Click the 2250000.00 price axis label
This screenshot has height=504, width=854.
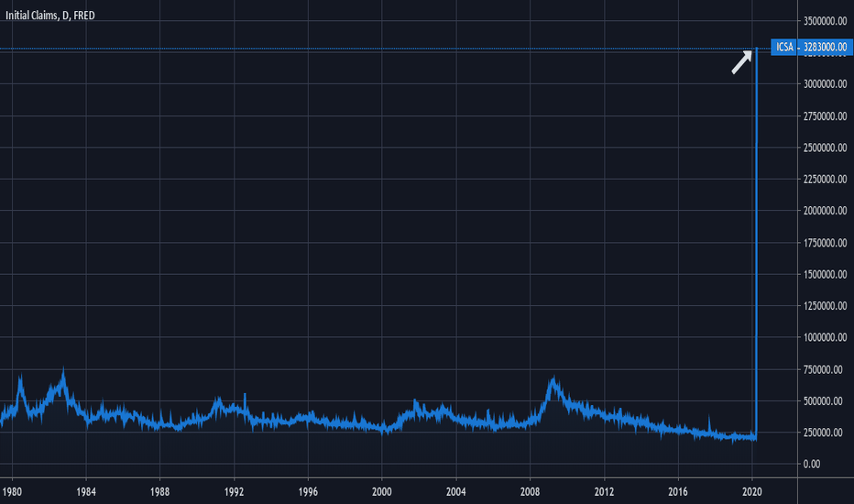point(825,180)
